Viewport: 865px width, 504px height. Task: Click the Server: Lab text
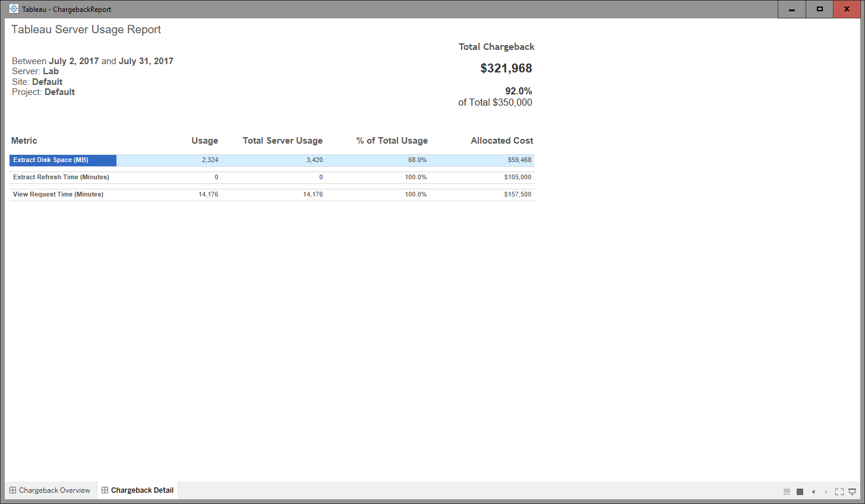pos(36,71)
